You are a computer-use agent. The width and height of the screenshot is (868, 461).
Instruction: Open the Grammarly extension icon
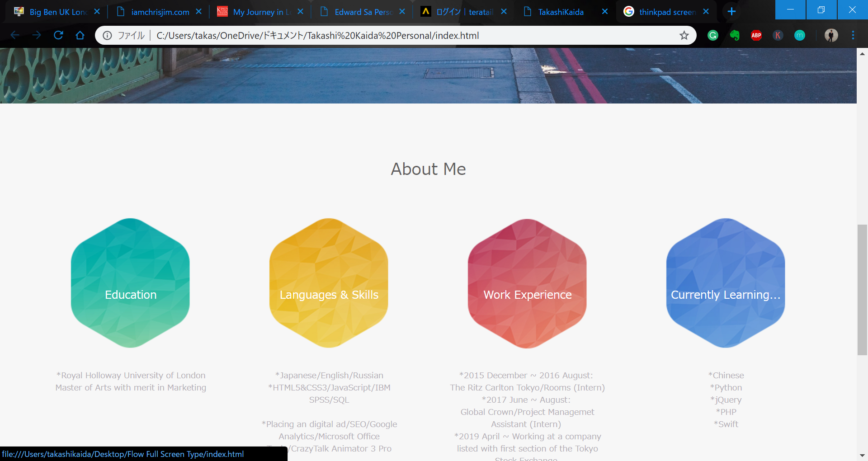click(x=713, y=35)
